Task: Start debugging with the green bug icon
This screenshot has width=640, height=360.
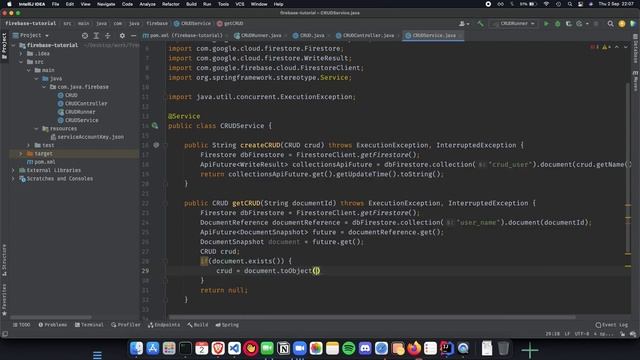Action: point(558,24)
